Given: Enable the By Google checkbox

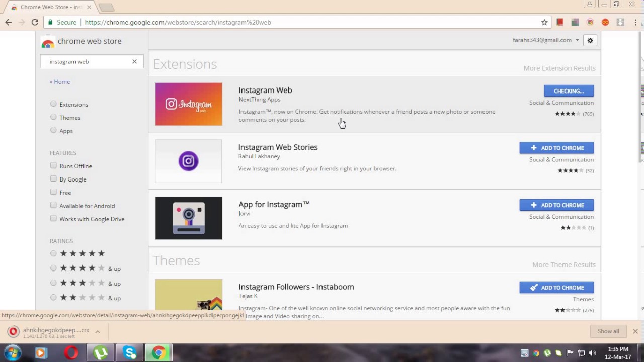Looking at the screenshot, I should click(x=53, y=178).
